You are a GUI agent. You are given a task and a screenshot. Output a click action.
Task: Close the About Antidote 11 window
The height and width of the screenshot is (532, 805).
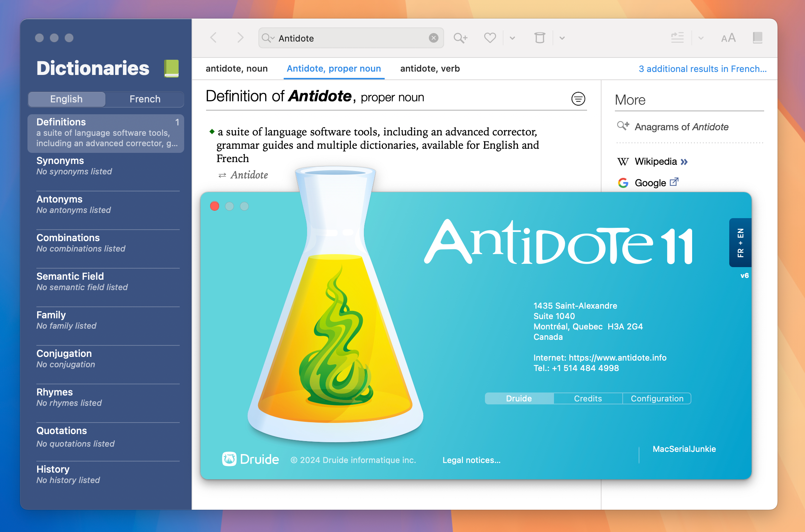[215, 206]
